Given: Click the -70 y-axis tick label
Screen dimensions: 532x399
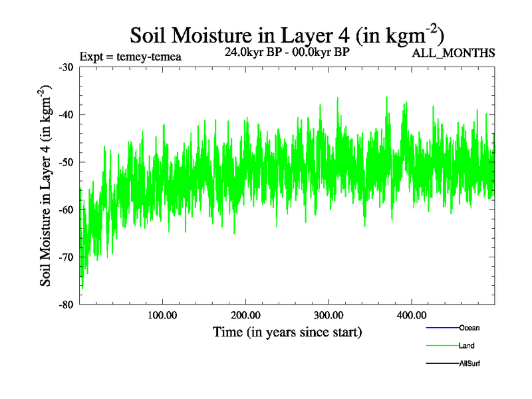Looking at the screenshot, I should (x=66, y=257).
